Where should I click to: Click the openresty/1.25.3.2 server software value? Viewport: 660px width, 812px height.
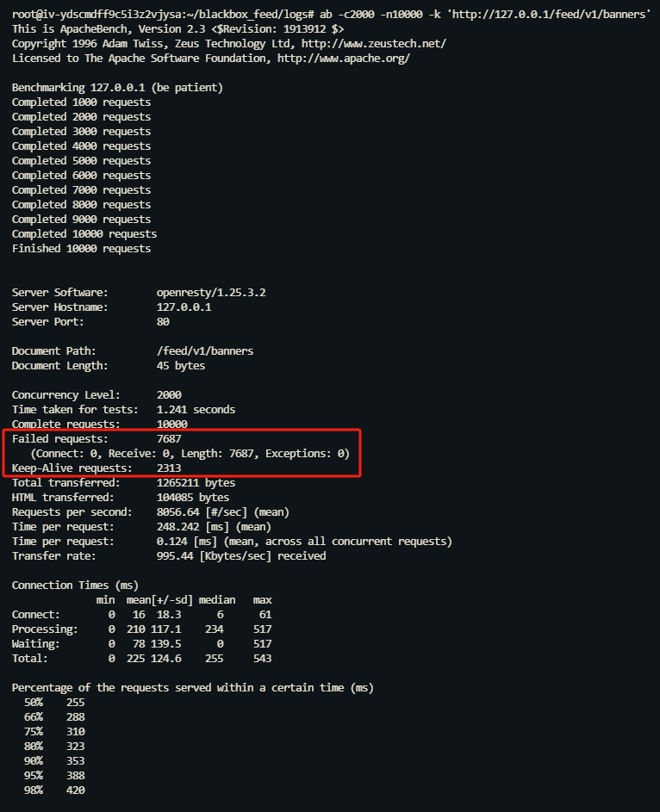pos(211,293)
